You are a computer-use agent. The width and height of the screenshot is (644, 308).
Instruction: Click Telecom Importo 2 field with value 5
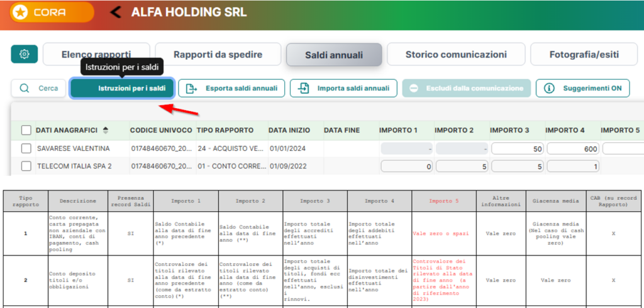(462, 167)
